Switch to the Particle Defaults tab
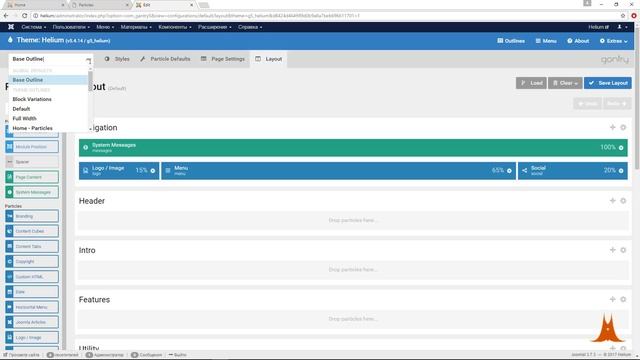Image resolution: width=640 pixels, height=360 pixels. pos(165,59)
